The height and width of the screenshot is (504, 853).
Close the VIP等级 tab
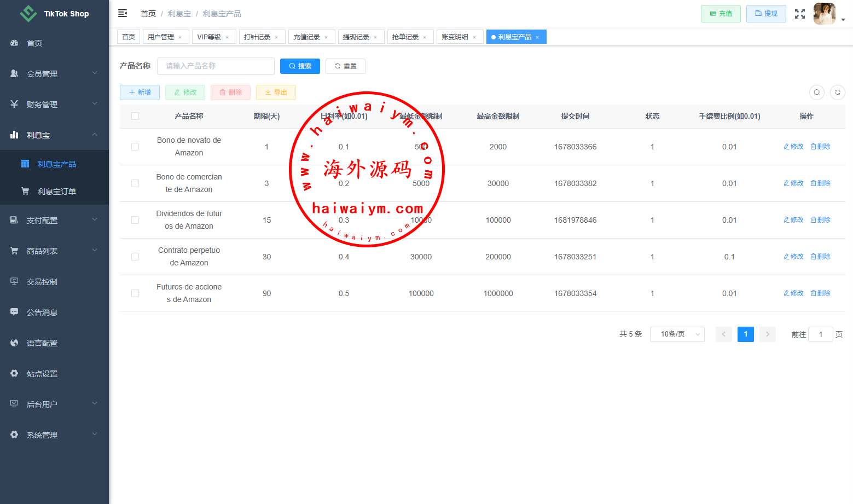click(x=227, y=37)
